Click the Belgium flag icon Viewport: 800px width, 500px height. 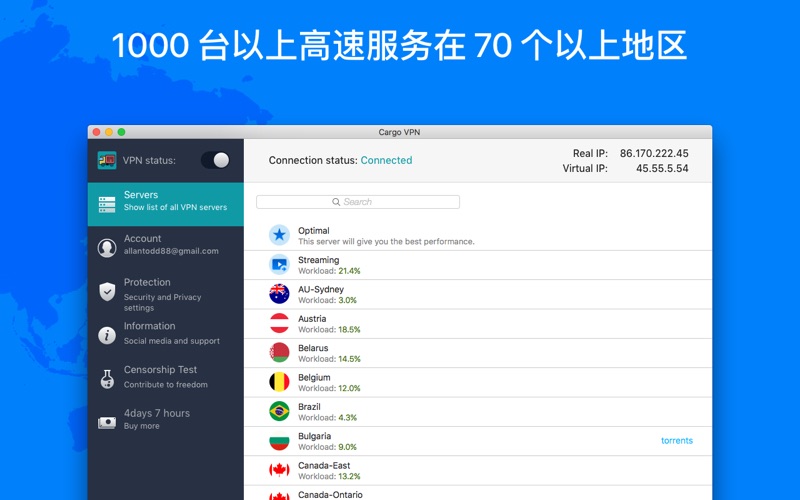[x=279, y=382]
